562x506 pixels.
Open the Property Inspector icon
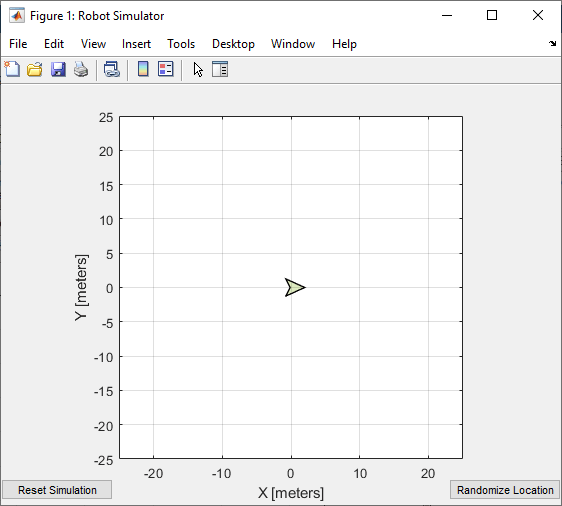(220, 69)
